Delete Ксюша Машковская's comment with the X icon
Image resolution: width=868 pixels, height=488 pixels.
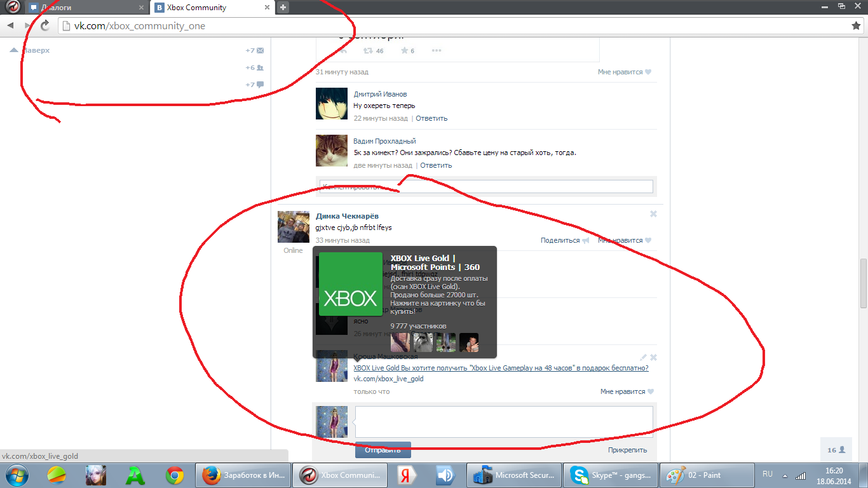click(653, 357)
